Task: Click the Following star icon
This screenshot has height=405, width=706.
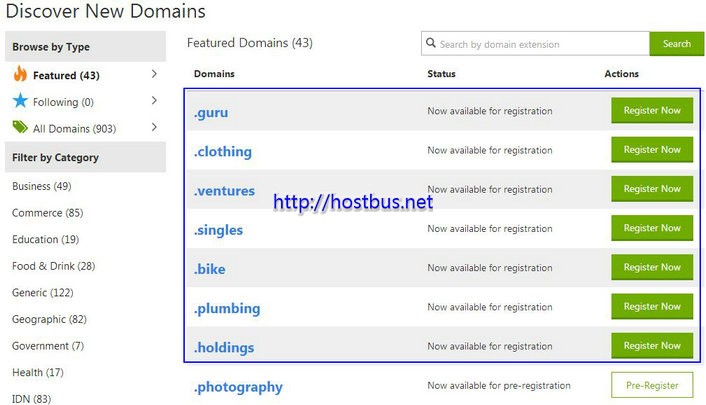Action: [x=20, y=101]
